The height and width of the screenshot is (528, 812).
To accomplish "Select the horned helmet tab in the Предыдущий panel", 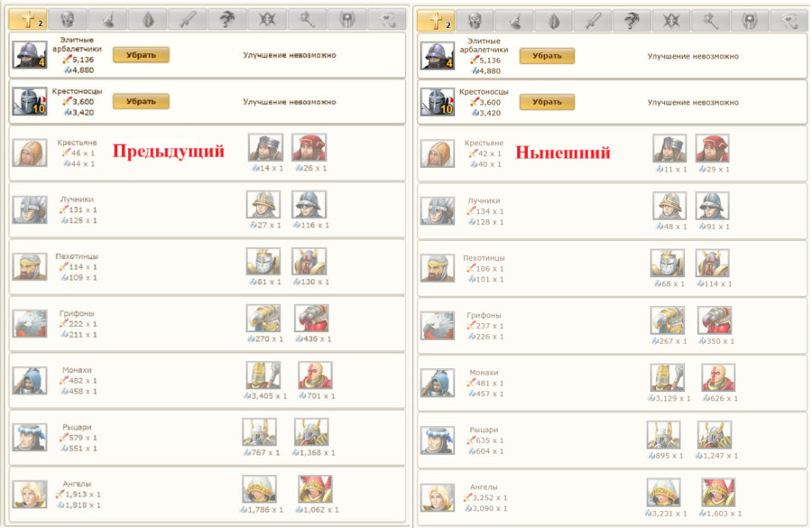I will (x=346, y=20).
